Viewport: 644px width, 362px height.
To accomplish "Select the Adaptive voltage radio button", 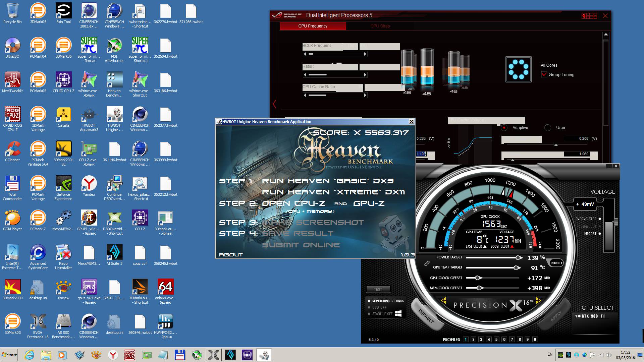I will pyautogui.click(x=504, y=128).
